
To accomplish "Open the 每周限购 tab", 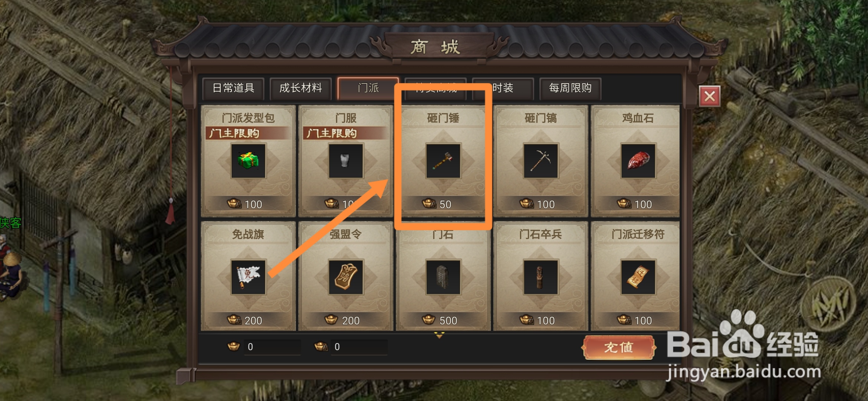I will 571,88.
